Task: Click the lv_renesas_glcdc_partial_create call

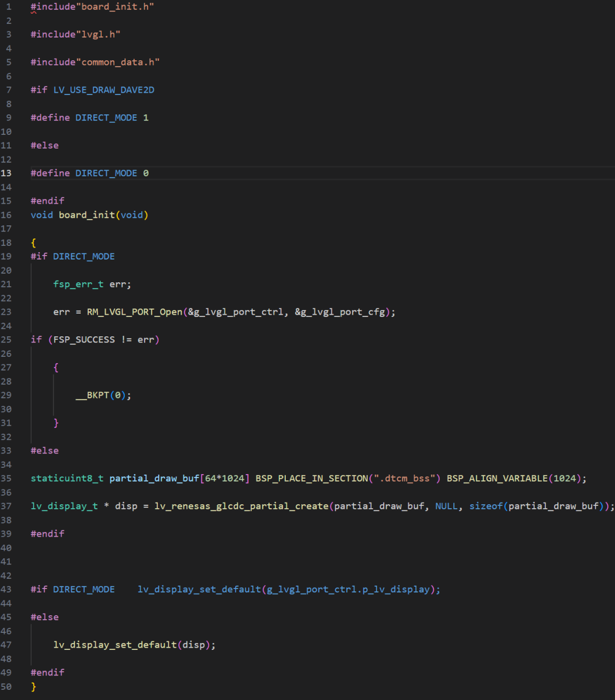Action: [x=241, y=506]
